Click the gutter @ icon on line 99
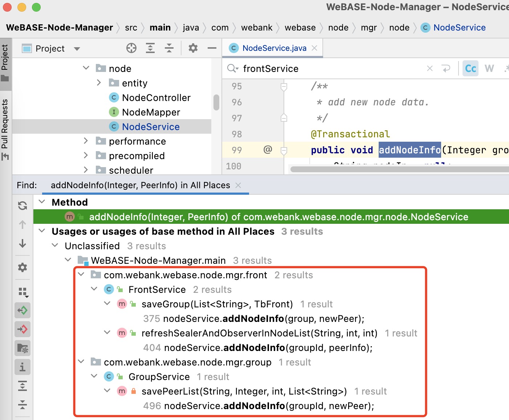 [268, 149]
